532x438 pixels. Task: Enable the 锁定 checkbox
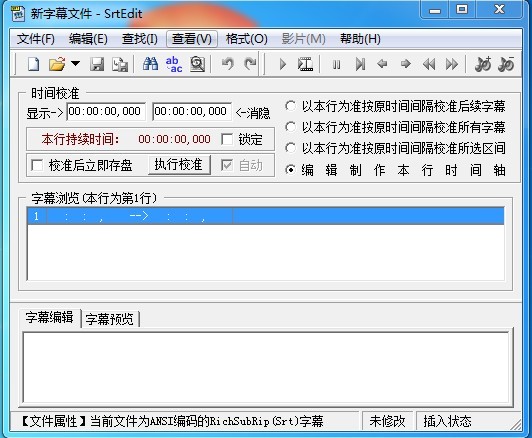[227, 139]
